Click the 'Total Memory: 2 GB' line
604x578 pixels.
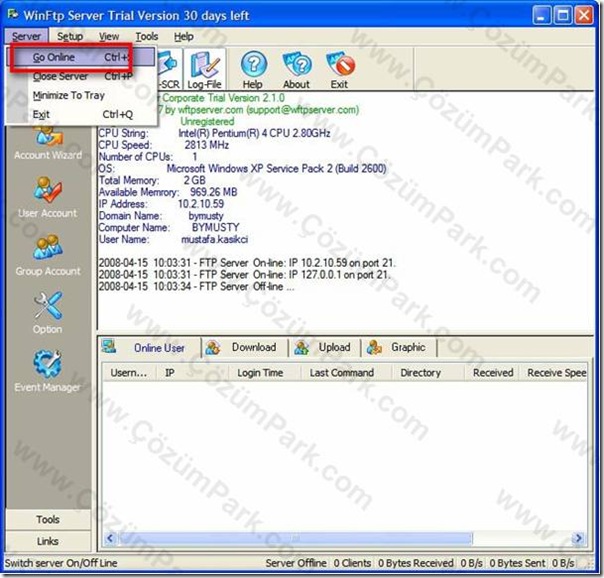coord(152,180)
